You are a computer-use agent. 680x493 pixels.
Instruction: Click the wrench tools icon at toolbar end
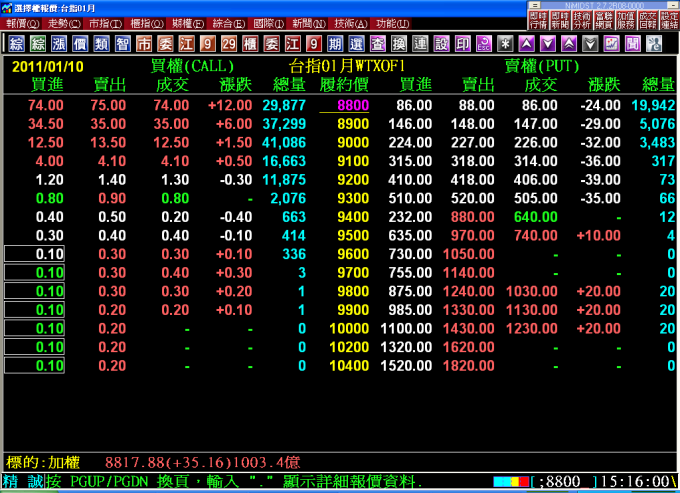pyautogui.click(x=654, y=44)
